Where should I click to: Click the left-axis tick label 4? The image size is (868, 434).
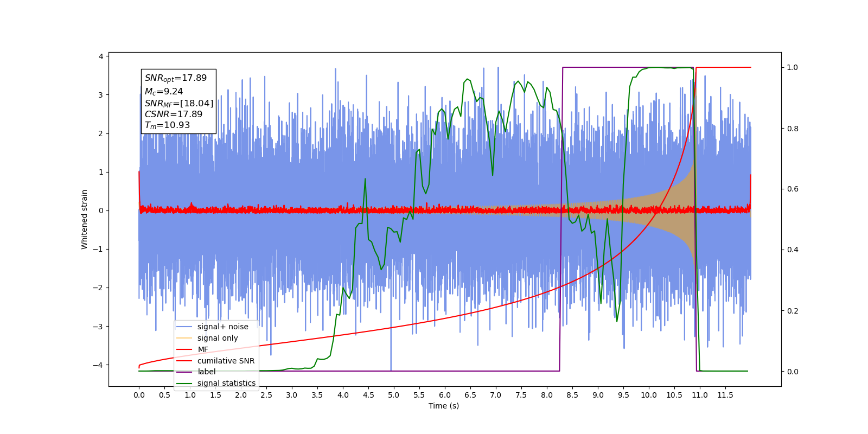[100, 56]
